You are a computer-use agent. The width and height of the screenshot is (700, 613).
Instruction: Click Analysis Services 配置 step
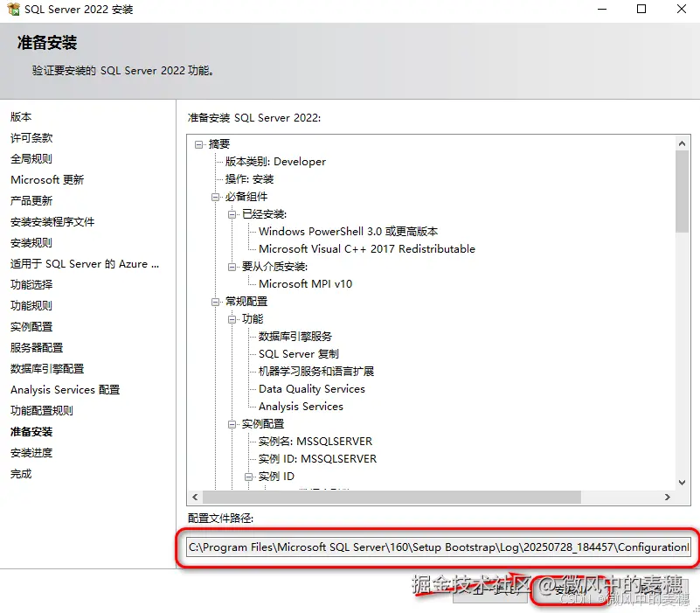point(66,390)
